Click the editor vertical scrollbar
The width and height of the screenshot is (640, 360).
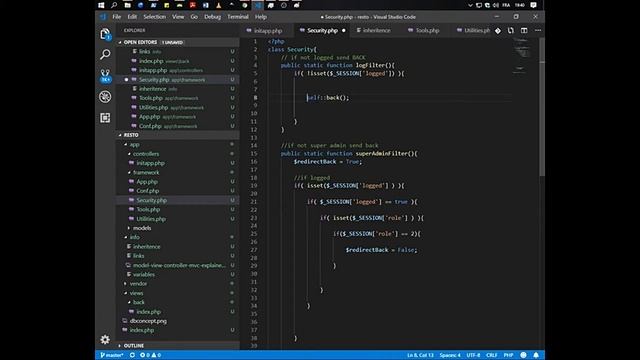(542, 107)
